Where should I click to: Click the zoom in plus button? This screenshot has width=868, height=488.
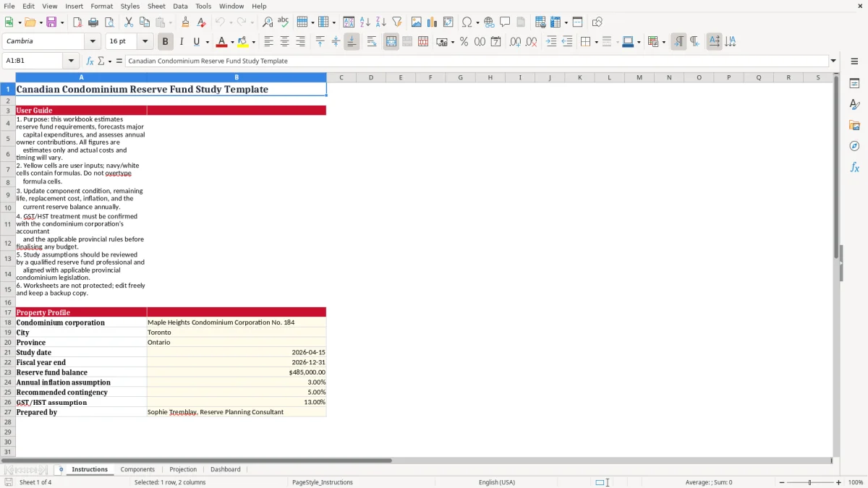839,482
